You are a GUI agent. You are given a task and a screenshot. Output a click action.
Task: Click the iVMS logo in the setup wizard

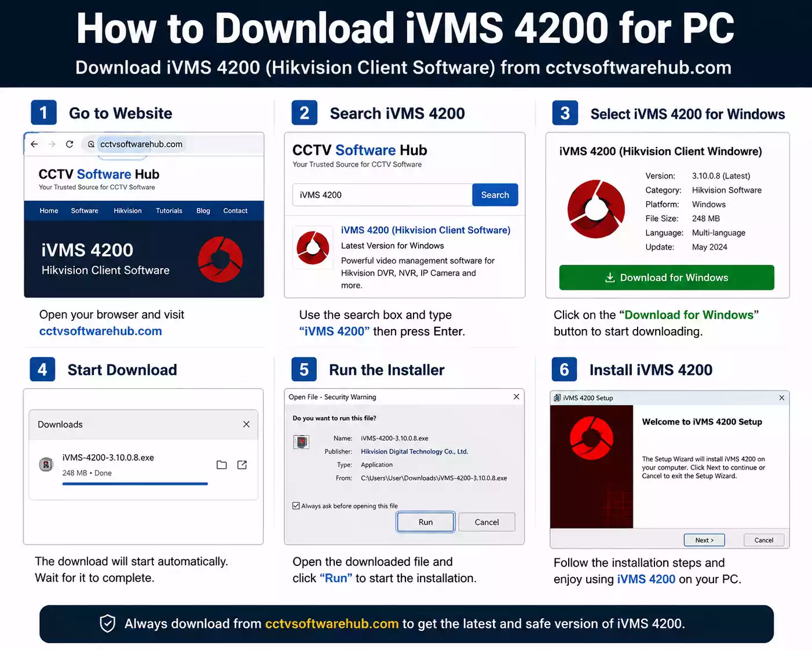pos(591,438)
